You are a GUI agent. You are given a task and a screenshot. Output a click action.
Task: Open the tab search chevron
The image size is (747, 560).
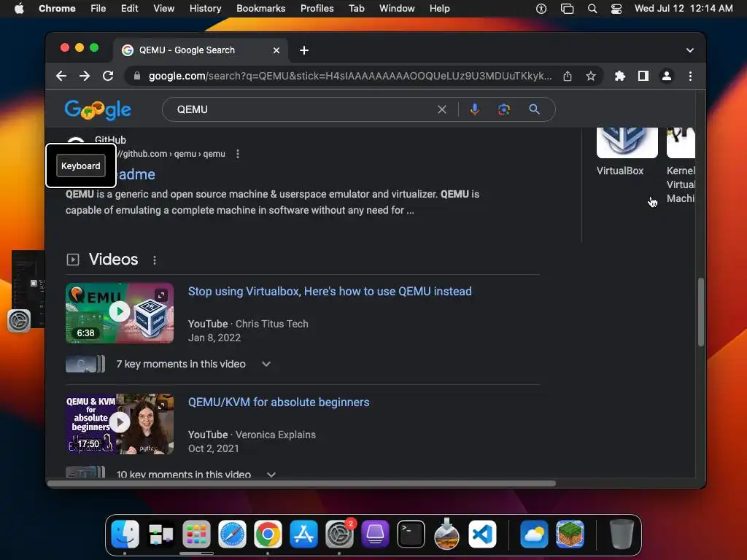click(x=690, y=50)
